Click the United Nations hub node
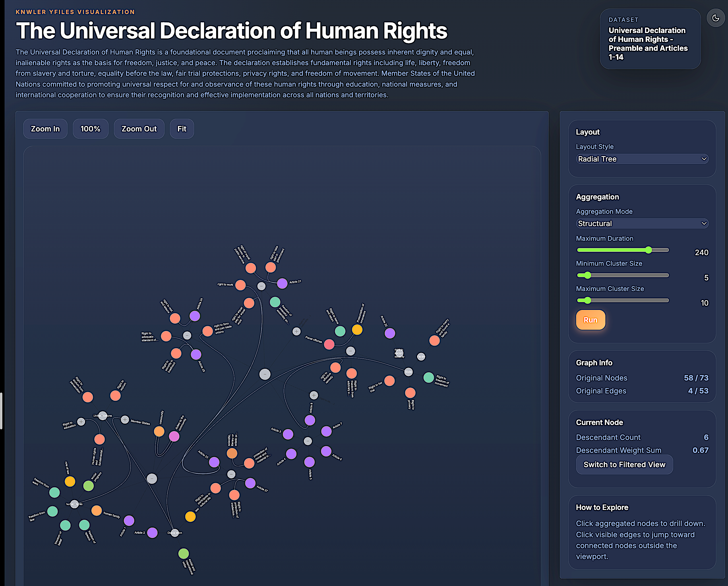Screen dimensions: 728x586 [103, 416]
